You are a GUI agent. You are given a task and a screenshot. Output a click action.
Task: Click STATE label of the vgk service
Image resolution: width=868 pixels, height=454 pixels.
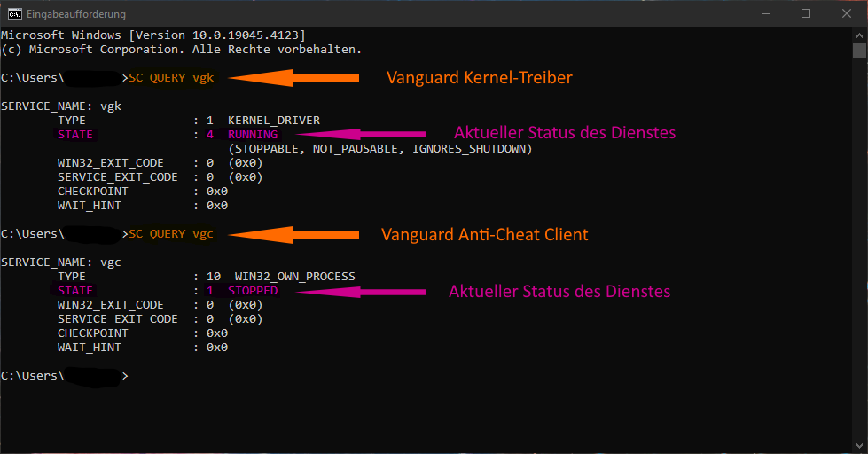(75, 135)
